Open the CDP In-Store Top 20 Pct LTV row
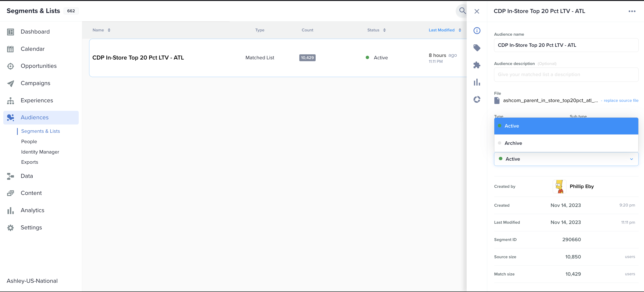This screenshot has width=644, height=292. point(138,58)
